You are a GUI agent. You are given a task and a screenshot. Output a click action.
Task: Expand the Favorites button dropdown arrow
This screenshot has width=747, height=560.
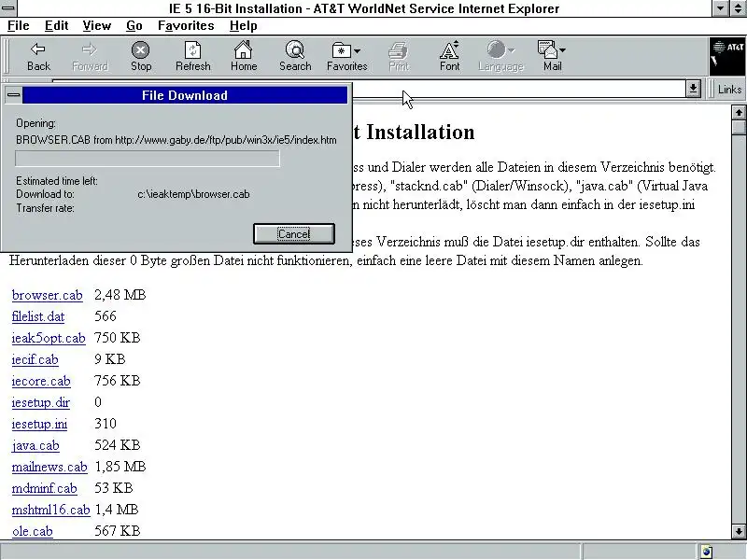(x=358, y=50)
